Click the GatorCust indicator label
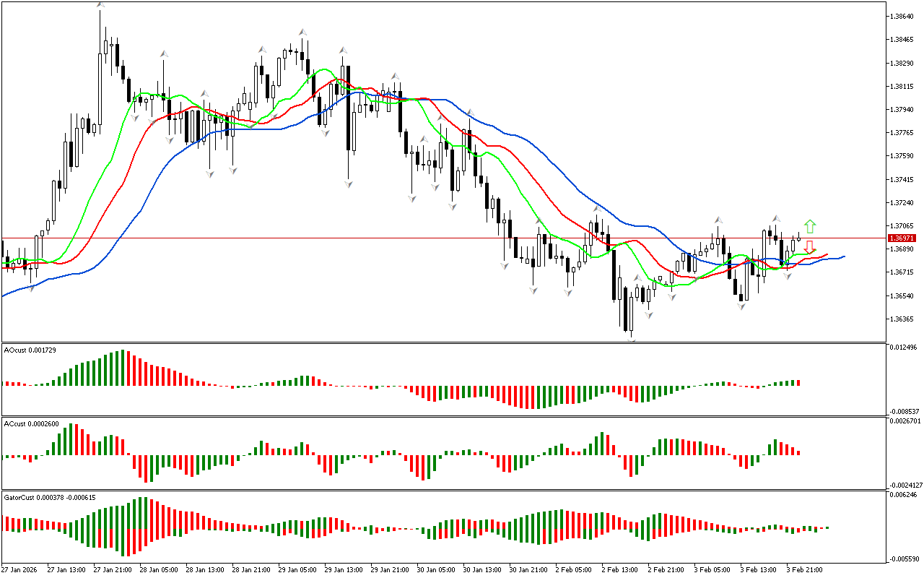The height and width of the screenshot is (578, 924). [49, 497]
